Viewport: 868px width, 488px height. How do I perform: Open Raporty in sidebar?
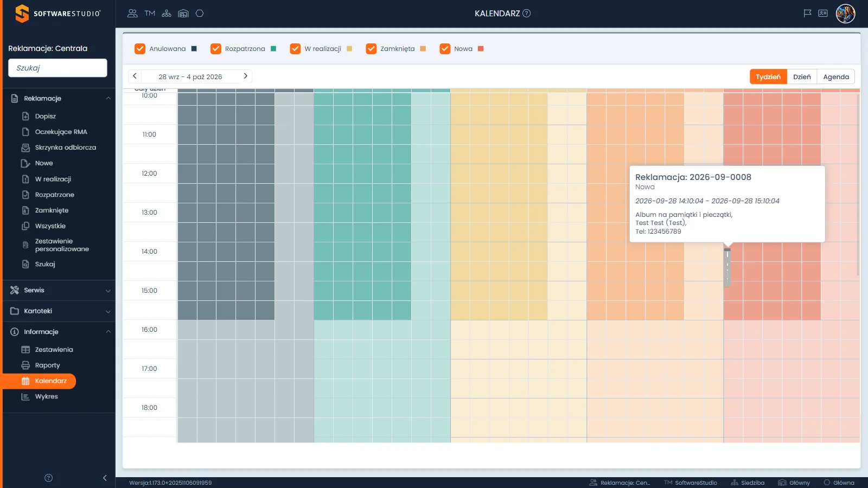pyautogui.click(x=47, y=365)
